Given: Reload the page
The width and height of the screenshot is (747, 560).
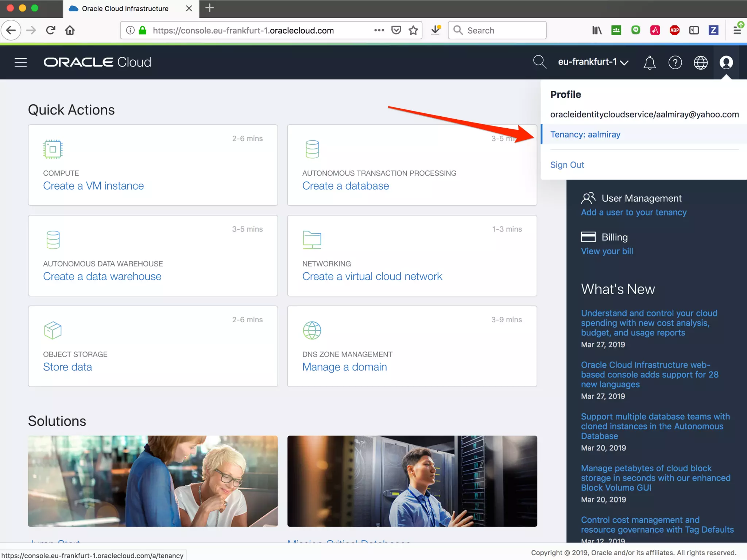Looking at the screenshot, I should pos(51,30).
